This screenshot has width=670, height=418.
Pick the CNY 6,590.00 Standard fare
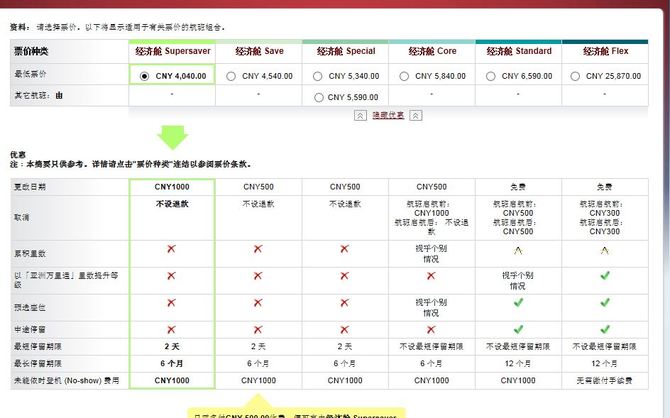(491, 76)
